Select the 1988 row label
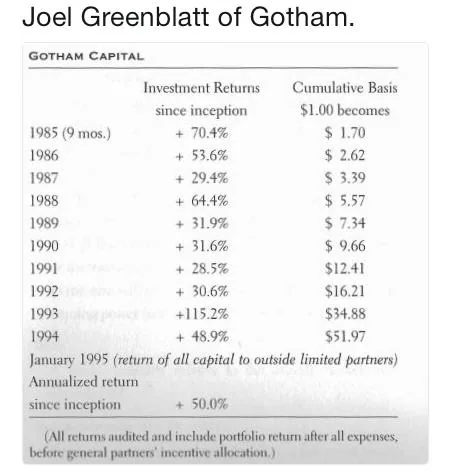 click(x=44, y=201)
